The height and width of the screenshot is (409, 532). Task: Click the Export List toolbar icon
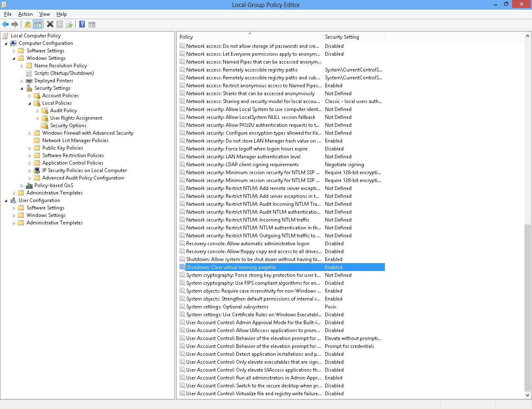point(69,25)
